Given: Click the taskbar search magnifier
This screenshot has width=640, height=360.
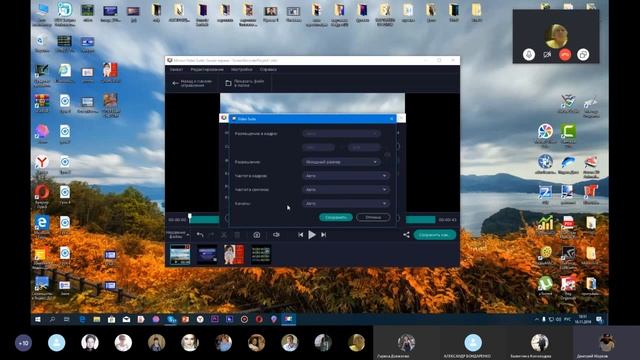Looking at the screenshot, I should (x=52, y=319).
